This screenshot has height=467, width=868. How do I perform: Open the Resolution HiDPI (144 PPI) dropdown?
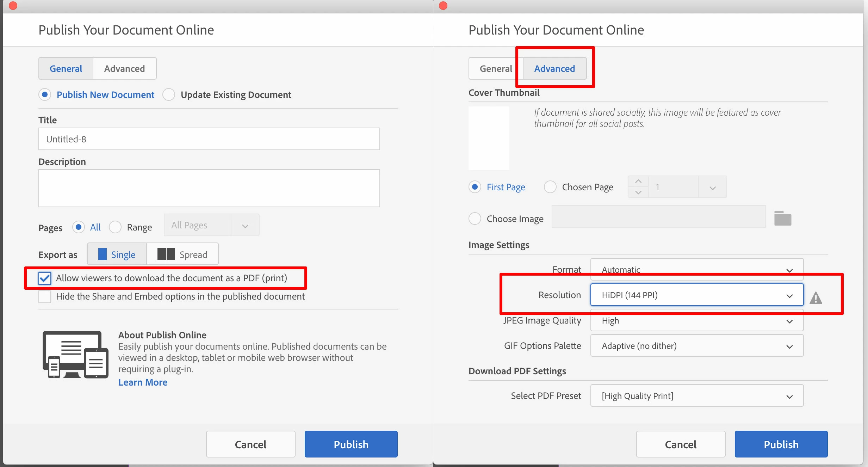click(697, 295)
